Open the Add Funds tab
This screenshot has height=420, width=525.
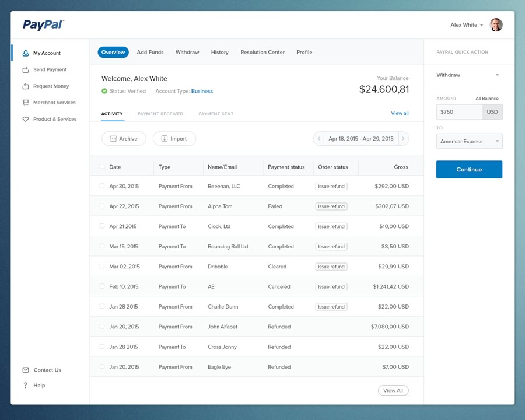[x=150, y=52]
